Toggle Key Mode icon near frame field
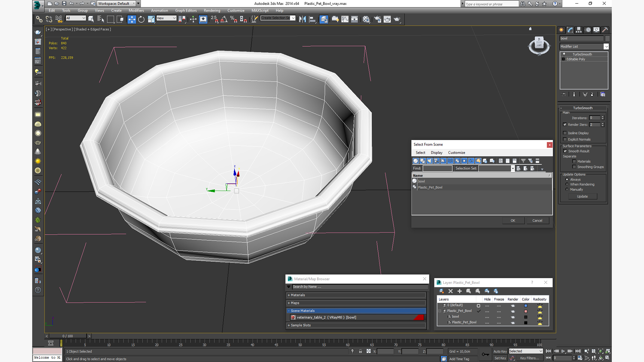 tap(548, 358)
